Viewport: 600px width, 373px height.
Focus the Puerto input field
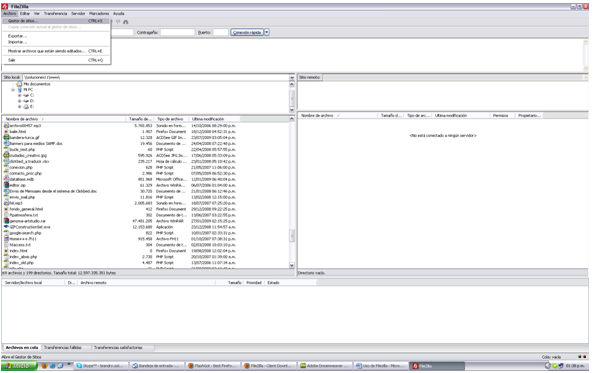220,33
